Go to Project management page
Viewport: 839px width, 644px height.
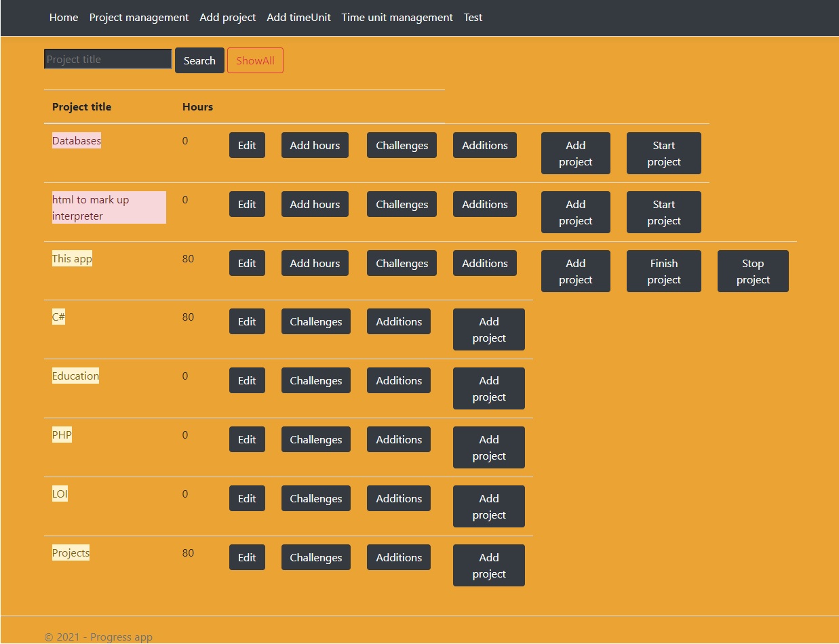click(x=139, y=18)
